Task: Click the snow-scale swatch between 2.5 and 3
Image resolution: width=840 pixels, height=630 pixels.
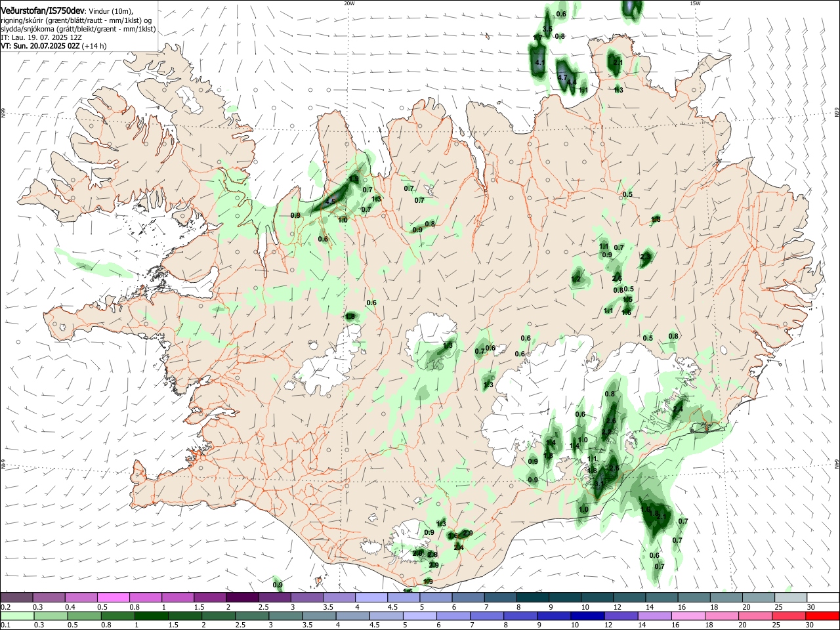Action: [275, 597]
